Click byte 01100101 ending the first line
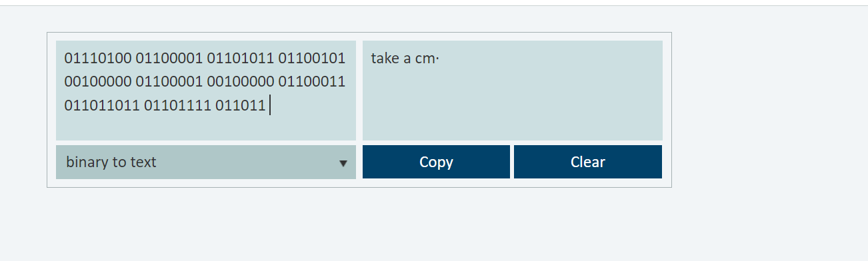This screenshot has width=868, height=261. tap(311, 59)
